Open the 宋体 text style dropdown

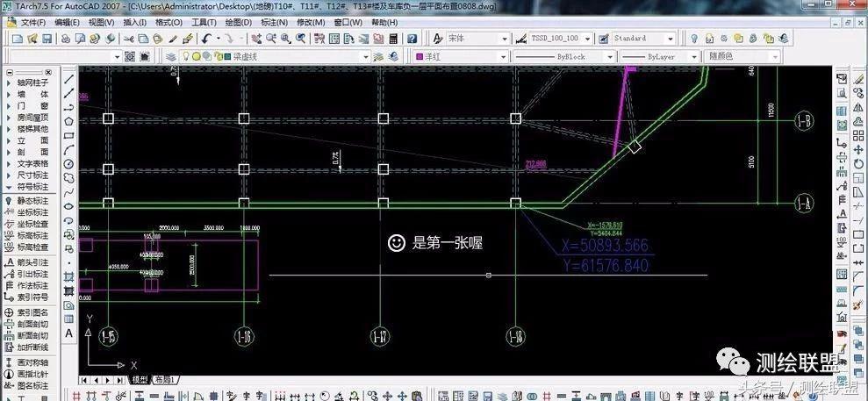coord(505,39)
